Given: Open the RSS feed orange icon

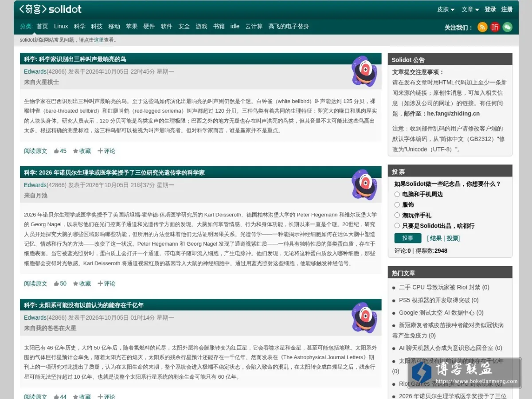Looking at the screenshot, I should [x=482, y=27].
